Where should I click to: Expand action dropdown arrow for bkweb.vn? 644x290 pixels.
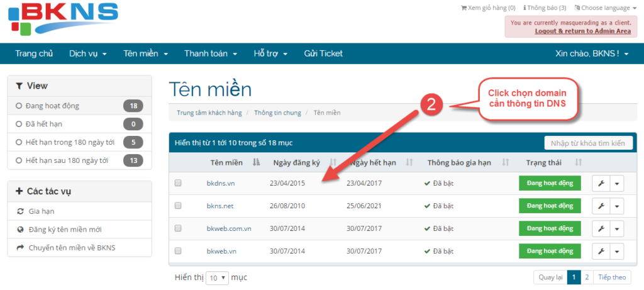coord(616,252)
